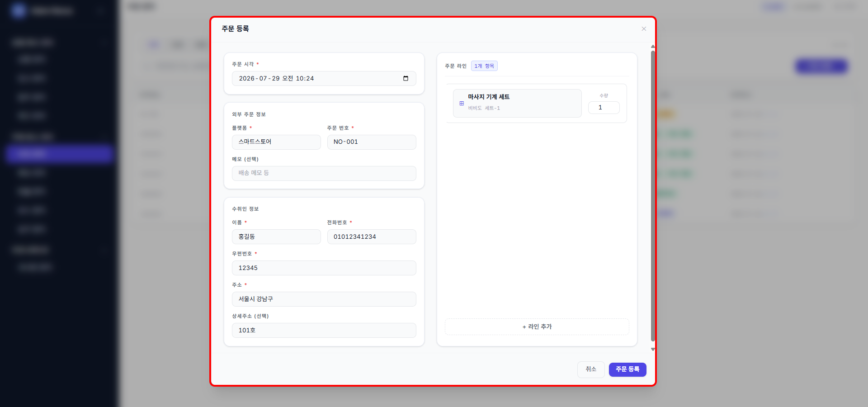Select the 이름 field containing 홍길동
This screenshot has width=868, height=407.
pyautogui.click(x=276, y=237)
